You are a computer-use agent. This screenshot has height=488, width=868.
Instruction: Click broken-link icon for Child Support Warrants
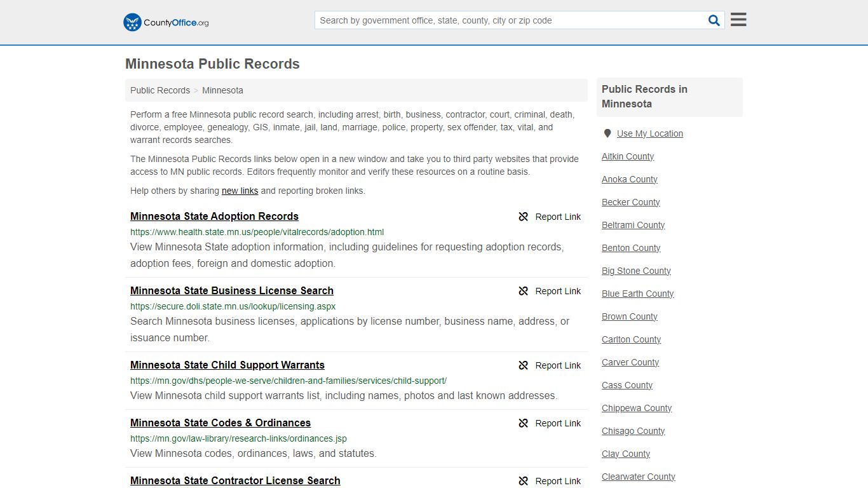point(524,365)
